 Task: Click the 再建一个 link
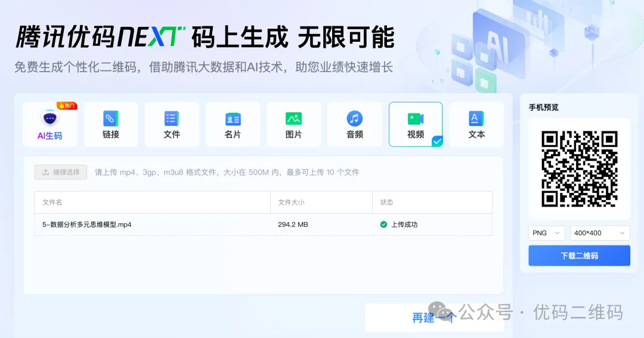[434, 318]
